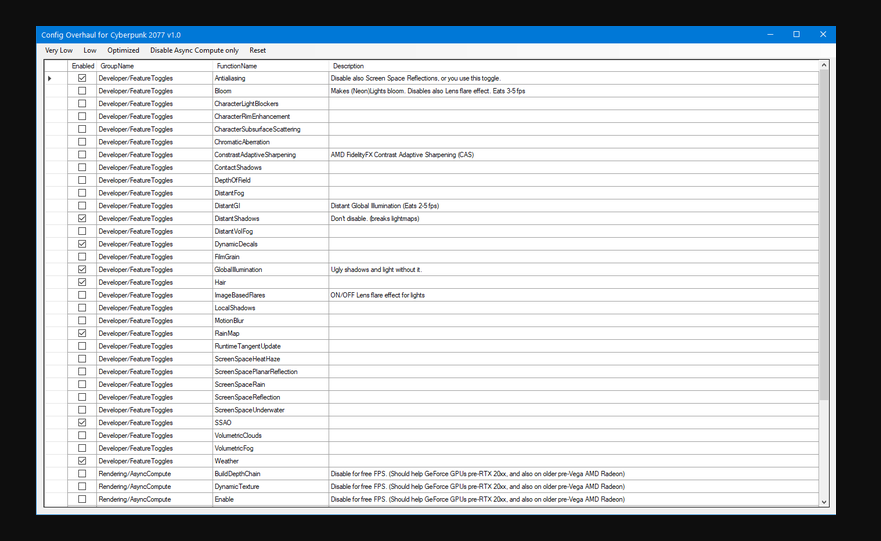
Task: Maximize the Config Overhaul window
Action: (x=796, y=34)
